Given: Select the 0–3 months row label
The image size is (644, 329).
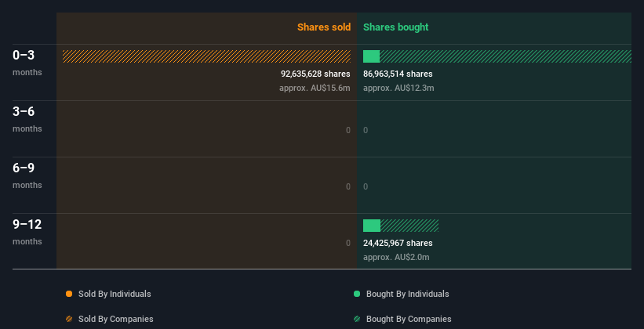Looking at the screenshot, I should [x=27, y=62].
